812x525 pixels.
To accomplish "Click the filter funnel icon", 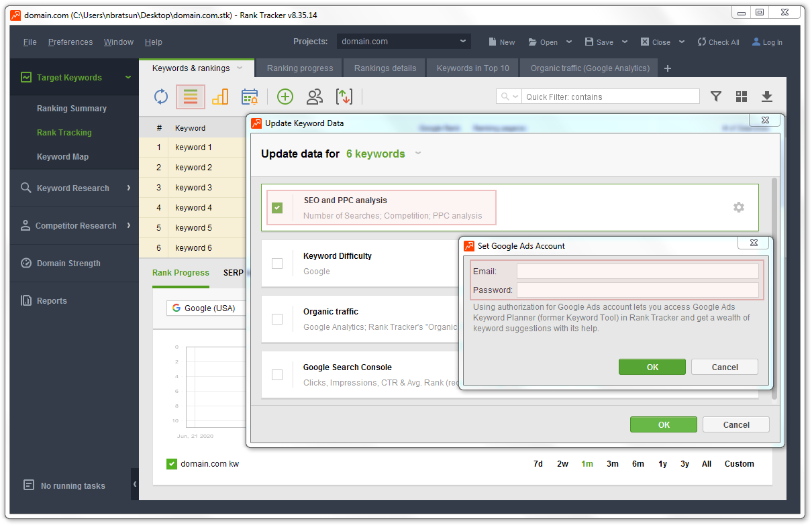I will click(x=716, y=97).
